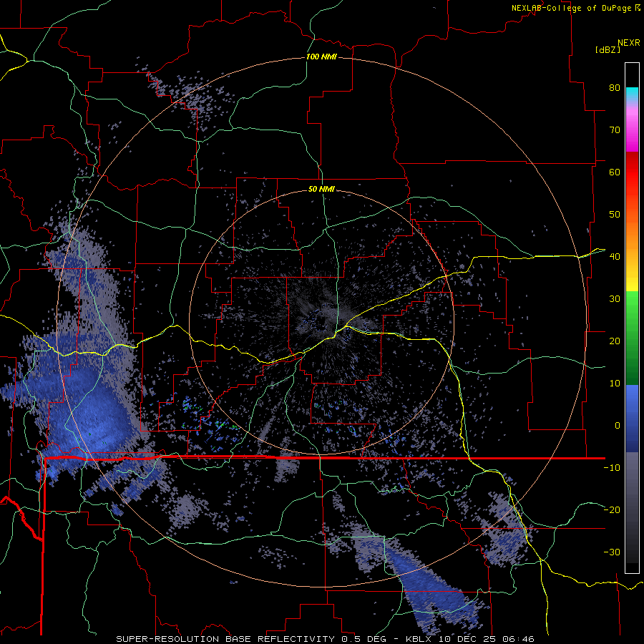The image size is (644, 644).
Task: Click the 80 value on the dBZ scale
Action: 615,87
